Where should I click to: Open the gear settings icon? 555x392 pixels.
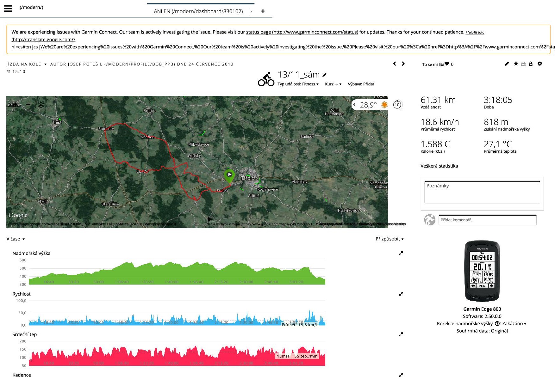click(x=540, y=64)
